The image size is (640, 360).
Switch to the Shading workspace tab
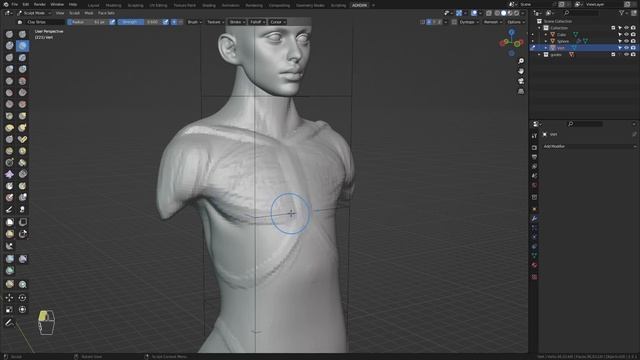coord(209,5)
